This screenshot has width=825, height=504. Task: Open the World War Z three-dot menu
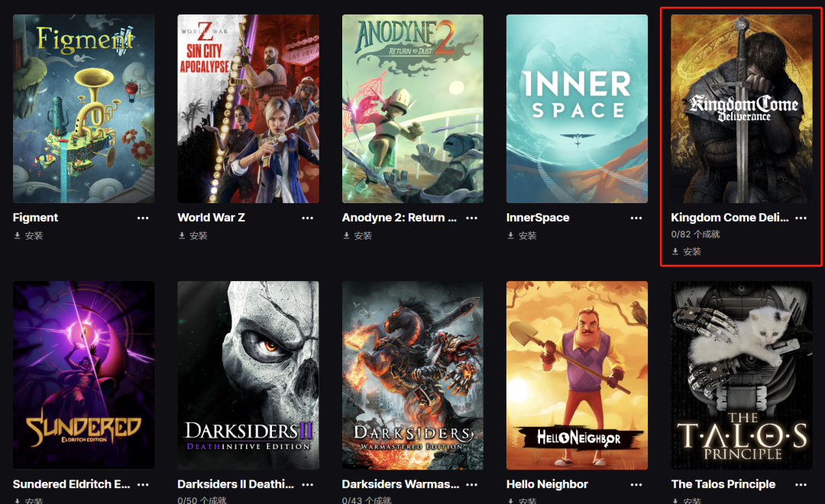click(x=307, y=218)
